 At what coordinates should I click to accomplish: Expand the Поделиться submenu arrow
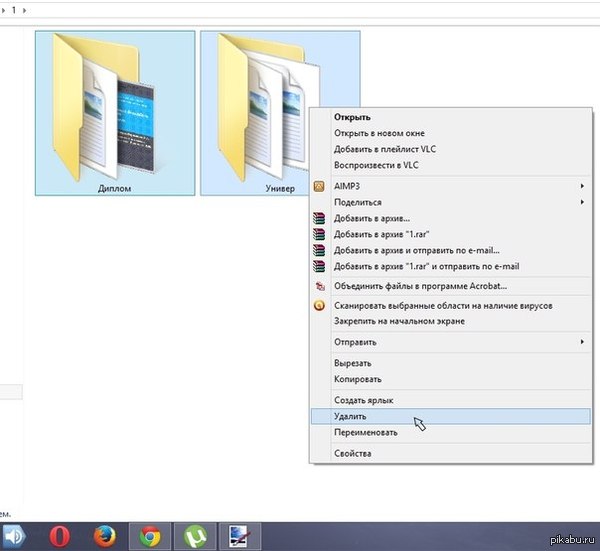[x=582, y=202]
